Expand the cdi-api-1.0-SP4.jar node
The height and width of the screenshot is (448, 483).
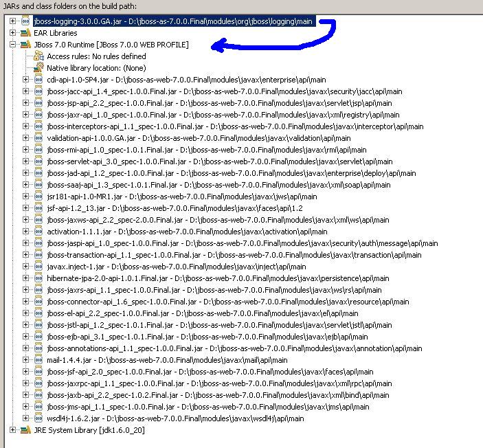(26, 80)
